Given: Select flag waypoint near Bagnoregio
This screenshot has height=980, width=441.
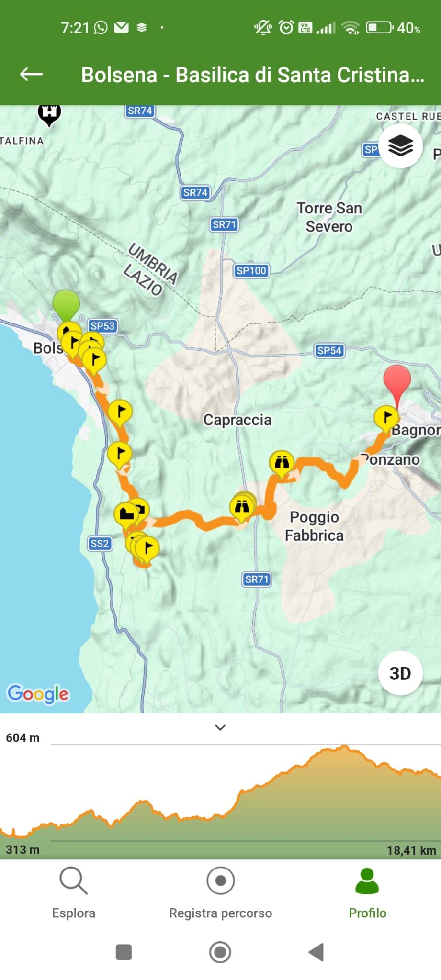Looking at the screenshot, I should pos(386,417).
